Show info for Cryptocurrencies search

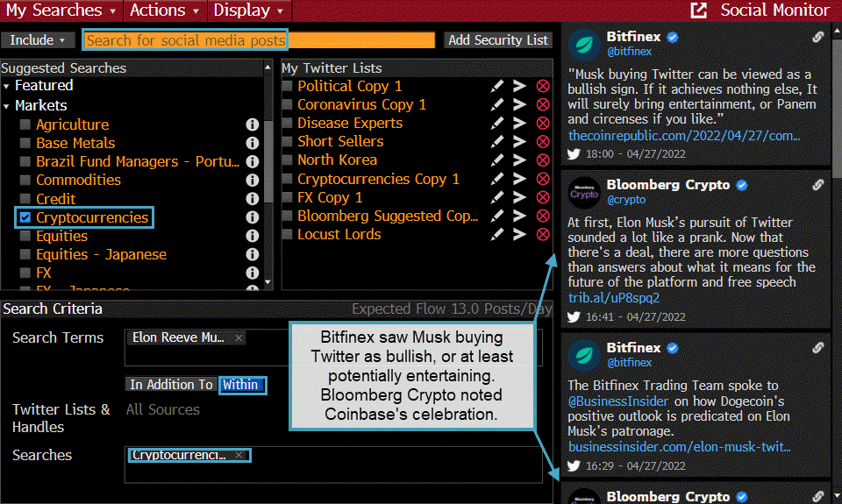(253, 217)
